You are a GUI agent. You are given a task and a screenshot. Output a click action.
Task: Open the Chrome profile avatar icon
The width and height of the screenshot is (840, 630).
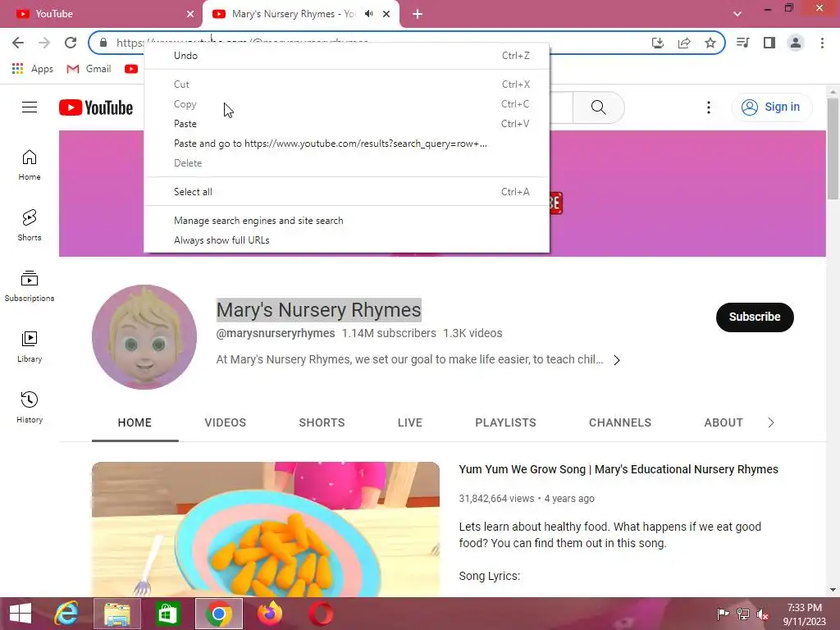[796, 43]
